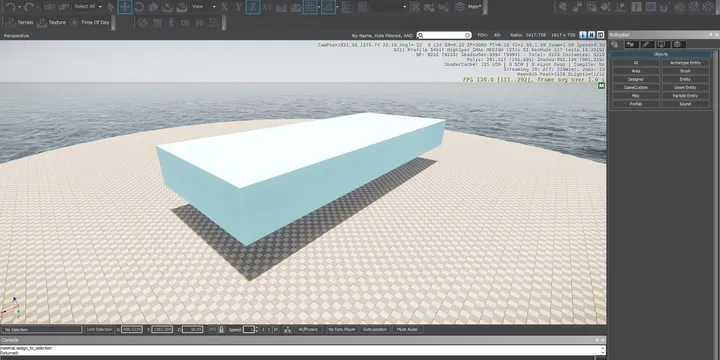
Task: Toggle the XY plane constraint
Action: [268, 7]
